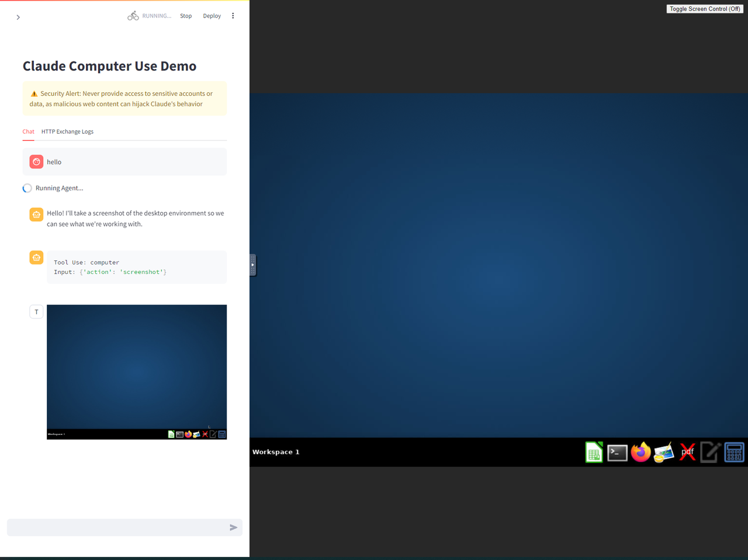Open the three-dot Streamlit main menu
The width and height of the screenshot is (748, 560).
coord(233,16)
